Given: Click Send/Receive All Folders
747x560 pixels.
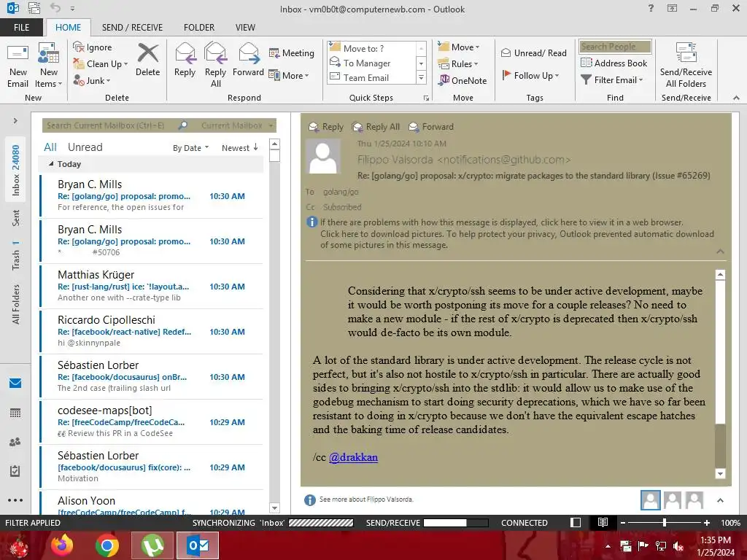Looking at the screenshot, I should click(686, 65).
